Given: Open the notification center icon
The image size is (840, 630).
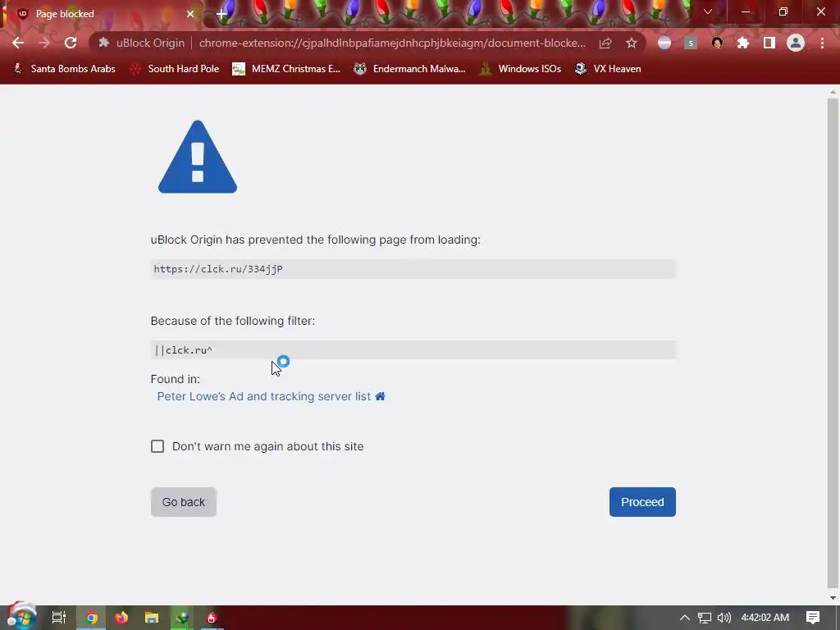Looking at the screenshot, I should [x=813, y=618].
